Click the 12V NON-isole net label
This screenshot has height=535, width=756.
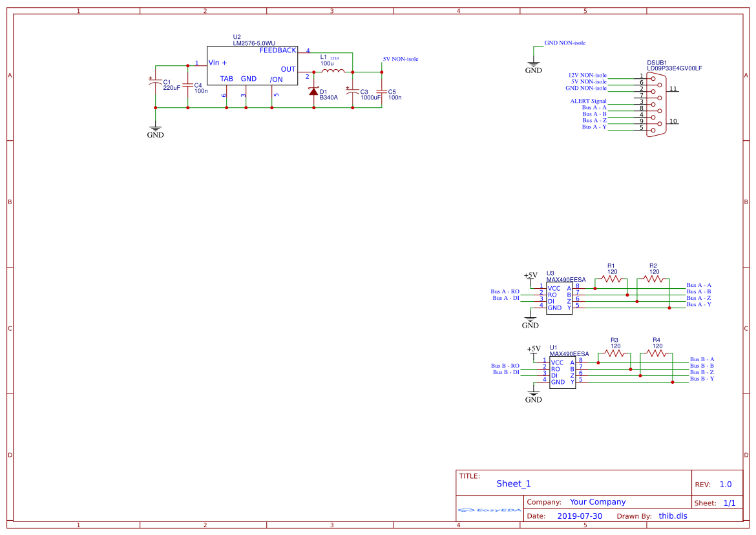point(587,75)
